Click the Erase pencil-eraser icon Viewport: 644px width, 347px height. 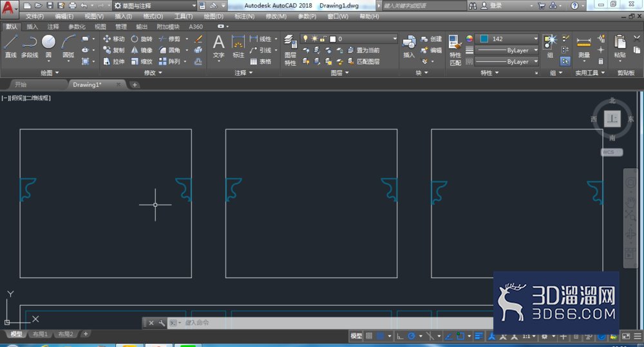[x=198, y=39]
